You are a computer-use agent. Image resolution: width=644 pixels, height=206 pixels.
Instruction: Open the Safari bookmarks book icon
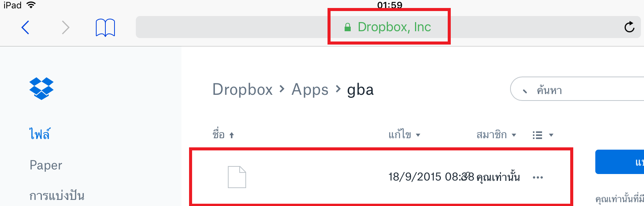pos(105,27)
